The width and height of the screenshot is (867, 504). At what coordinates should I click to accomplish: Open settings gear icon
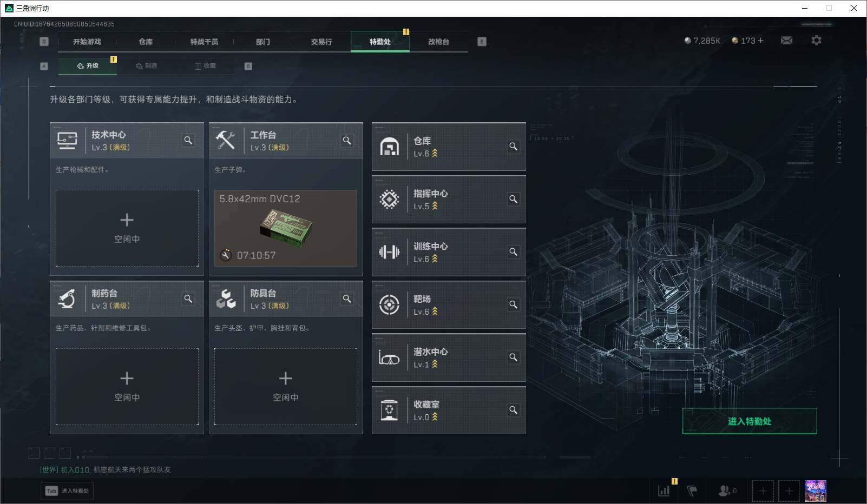(x=816, y=41)
